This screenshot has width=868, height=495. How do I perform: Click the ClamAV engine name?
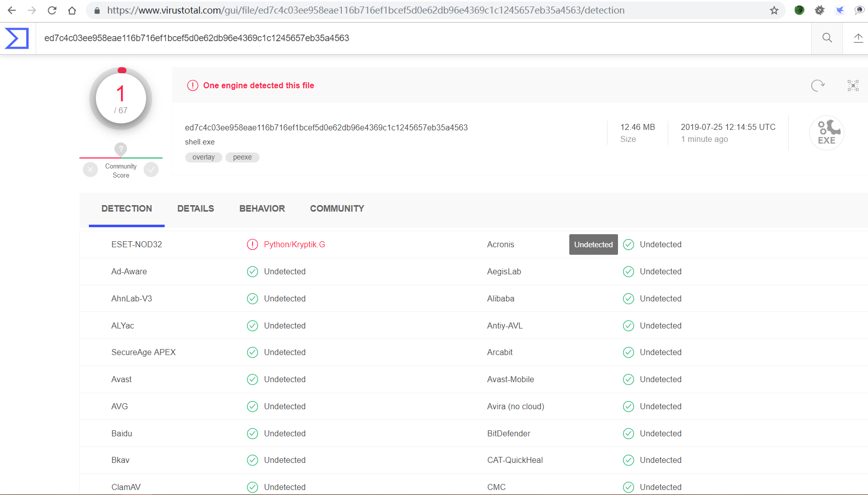pyautogui.click(x=126, y=487)
